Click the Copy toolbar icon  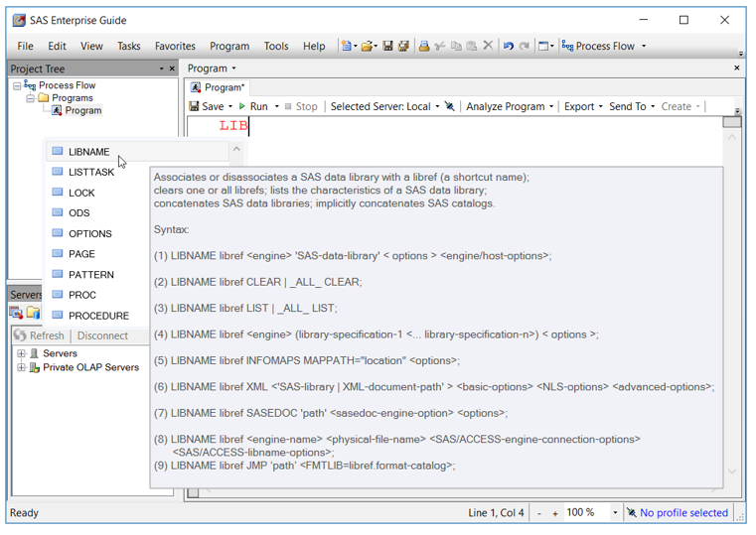(456, 47)
